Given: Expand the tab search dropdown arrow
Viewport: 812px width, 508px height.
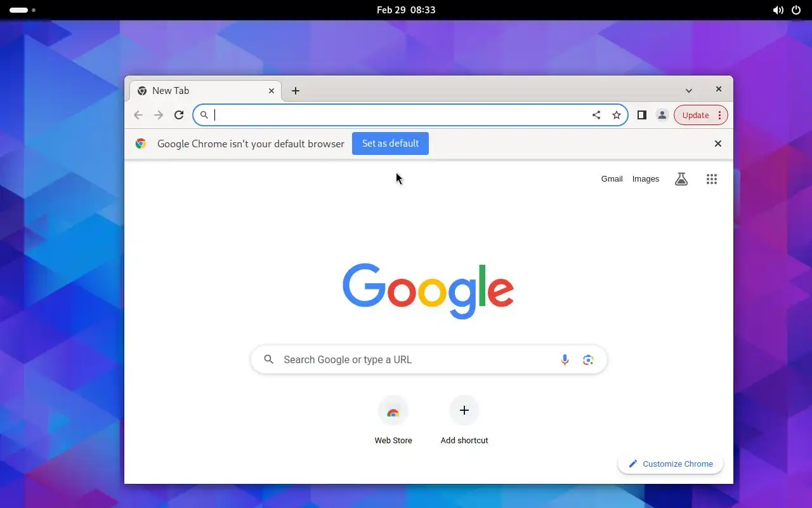Looking at the screenshot, I should [689, 91].
